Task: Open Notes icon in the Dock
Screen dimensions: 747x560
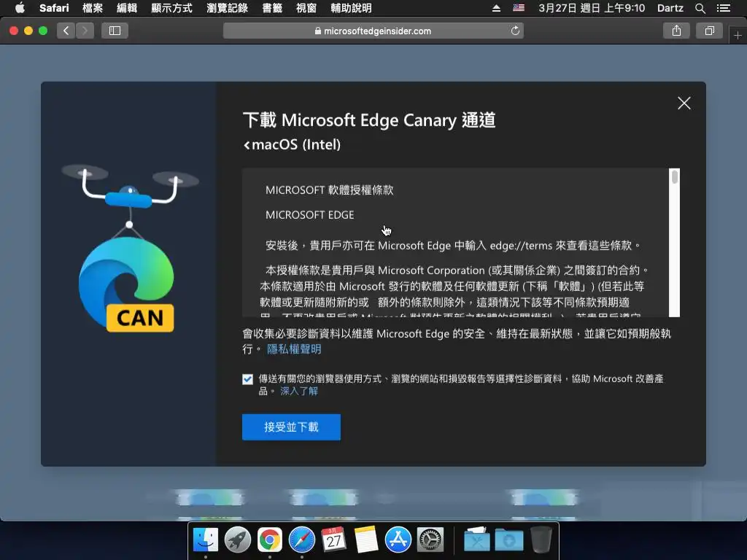Action: tap(366, 540)
